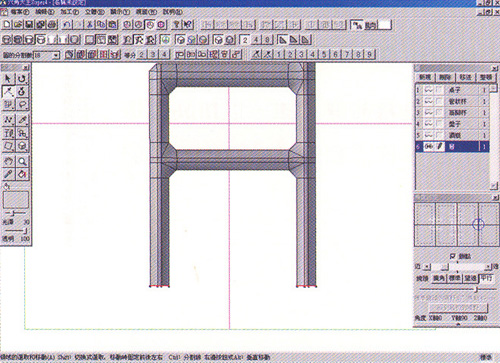Click the layer list scrollbar down arrow
The width and height of the screenshot is (500, 363).
(x=494, y=186)
